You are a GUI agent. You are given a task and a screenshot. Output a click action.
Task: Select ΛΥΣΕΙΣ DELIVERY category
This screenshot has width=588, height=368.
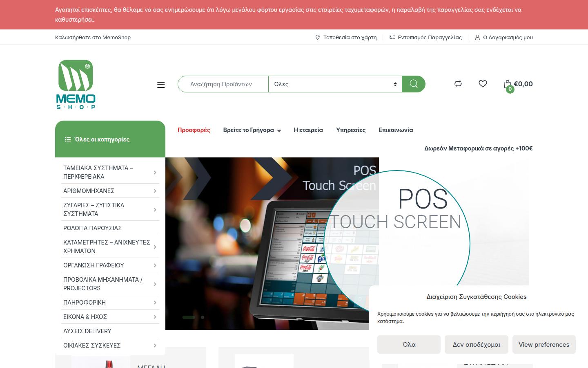[x=87, y=331]
